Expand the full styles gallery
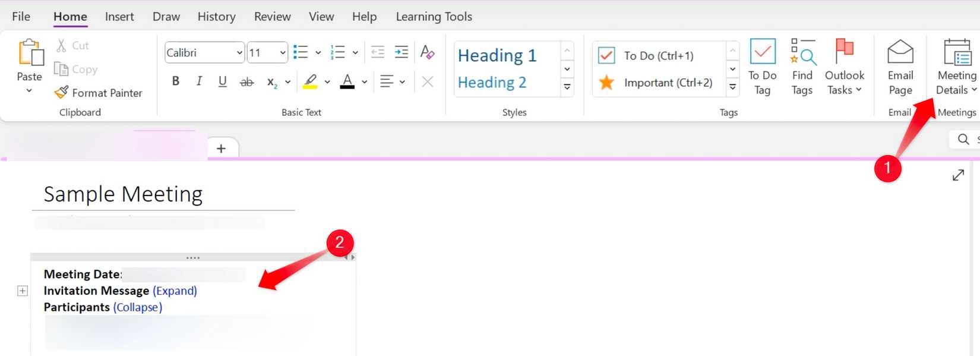The height and width of the screenshot is (356, 980). pos(567,87)
